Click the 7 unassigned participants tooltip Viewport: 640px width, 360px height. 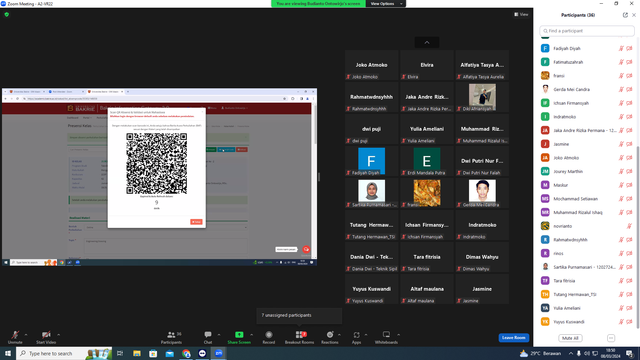click(x=299, y=316)
